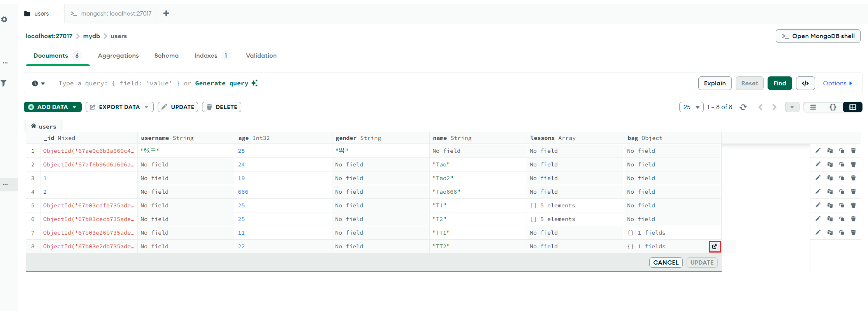
Task: Open the query history dropdown
Action: (38, 83)
